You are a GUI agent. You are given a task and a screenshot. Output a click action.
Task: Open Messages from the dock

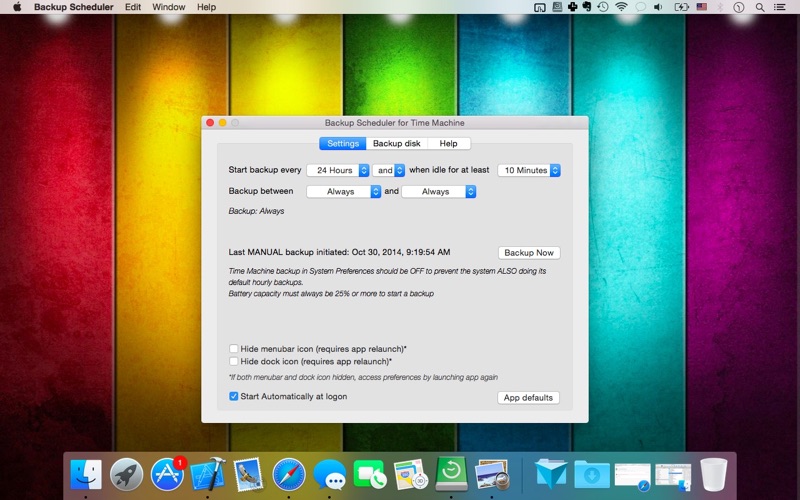tap(330, 474)
